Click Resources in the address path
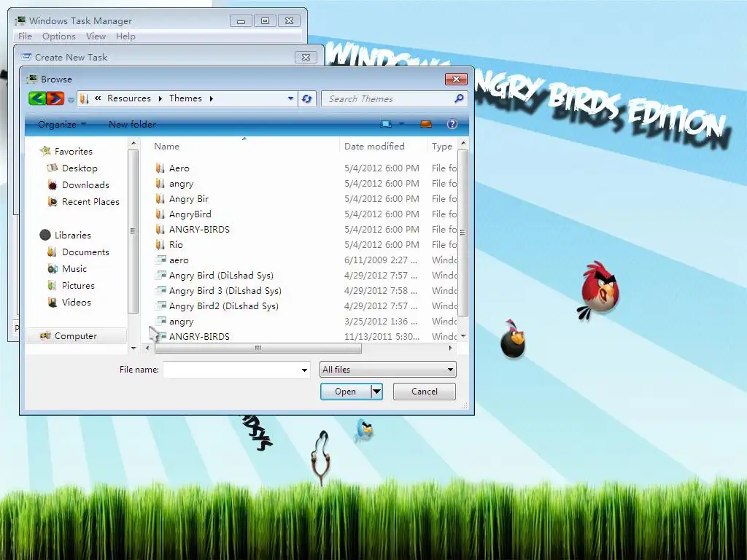The width and height of the screenshot is (747, 560). pos(128,98)
